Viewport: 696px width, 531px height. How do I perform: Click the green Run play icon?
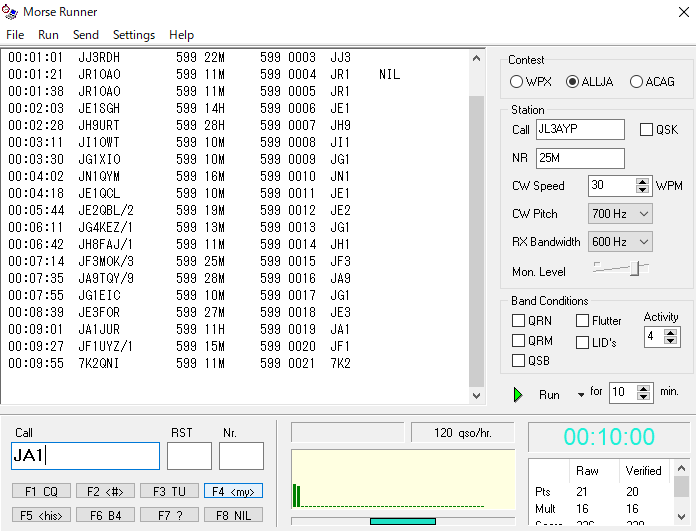pos(518,395)
